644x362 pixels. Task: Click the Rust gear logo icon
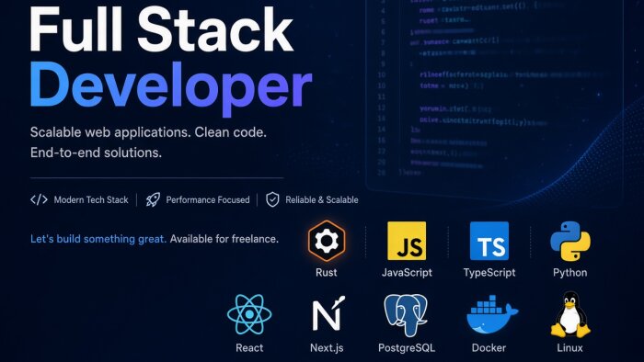tap(327, 241)
